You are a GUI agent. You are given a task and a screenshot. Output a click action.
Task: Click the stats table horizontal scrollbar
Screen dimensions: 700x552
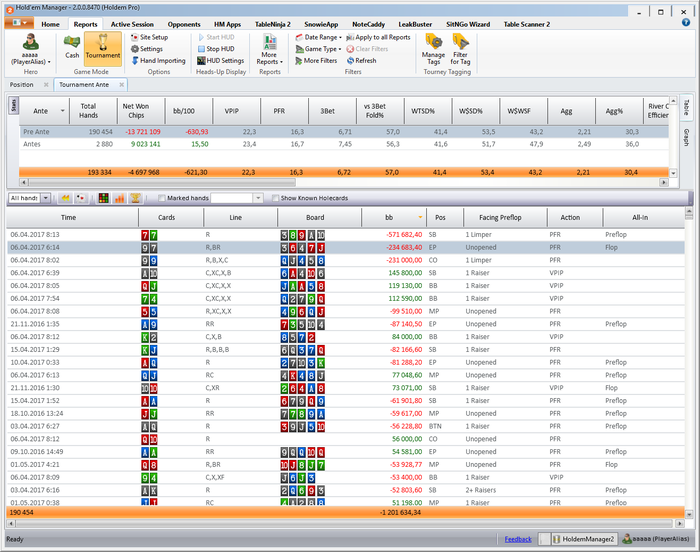[162, 182]
